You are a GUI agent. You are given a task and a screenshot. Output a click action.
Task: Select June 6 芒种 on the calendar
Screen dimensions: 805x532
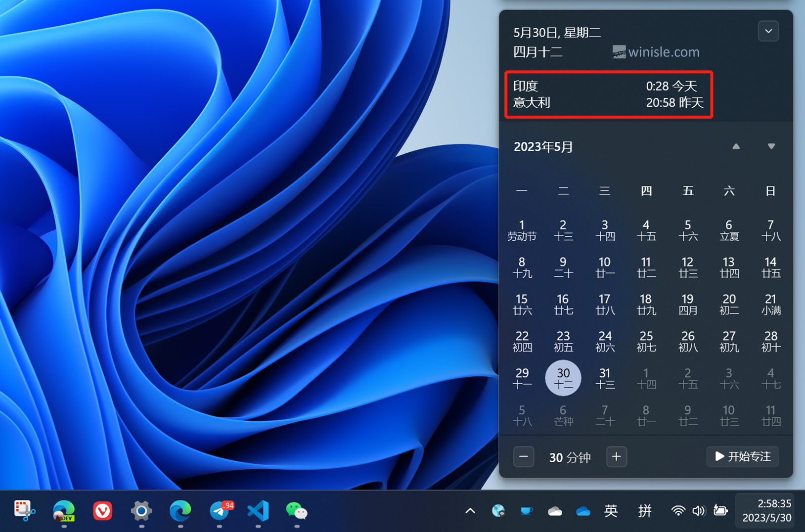coord(563,415)
